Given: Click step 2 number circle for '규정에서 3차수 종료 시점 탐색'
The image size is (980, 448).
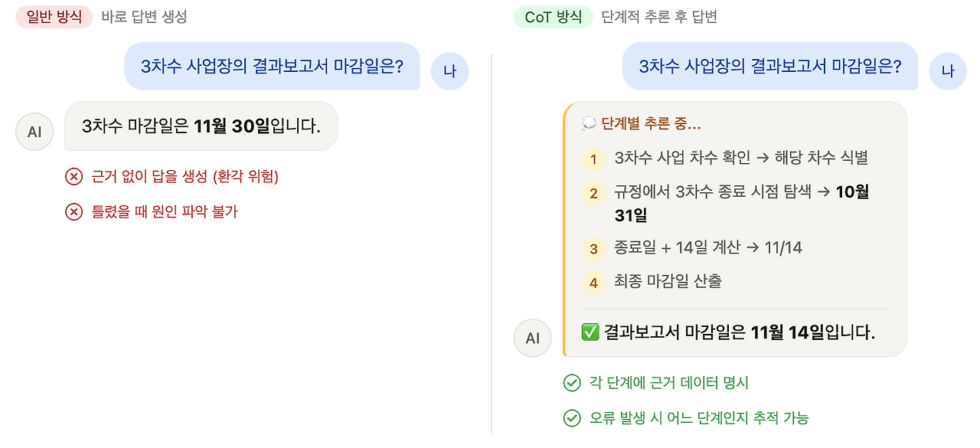Looking at the screenshot, I should (x=593, y=193).
